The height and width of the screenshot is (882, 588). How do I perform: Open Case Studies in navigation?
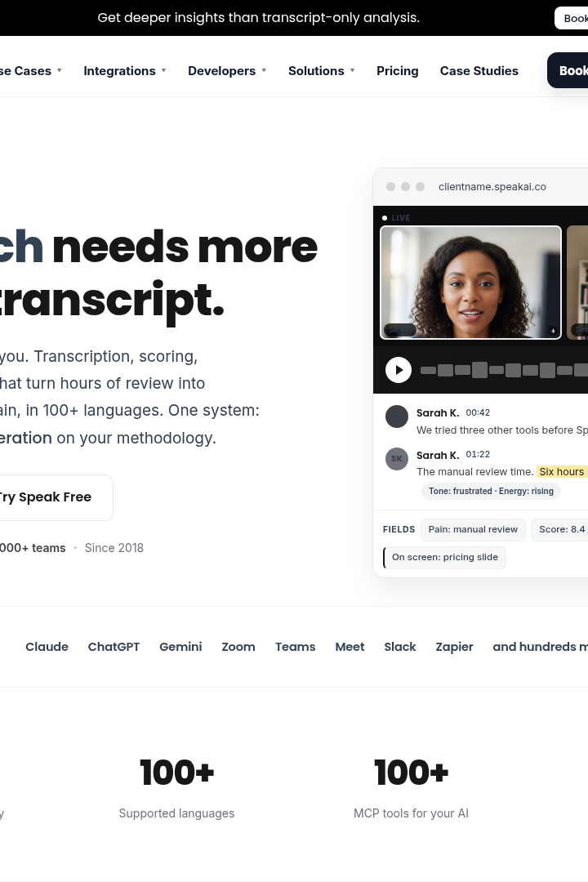[x=479, y=71]
